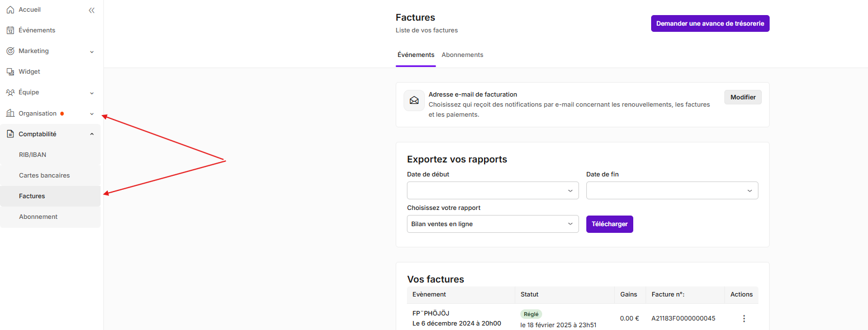Click the Équipe people icon
The height and width of the screenshot is (330, 868).
click(10, 92)
